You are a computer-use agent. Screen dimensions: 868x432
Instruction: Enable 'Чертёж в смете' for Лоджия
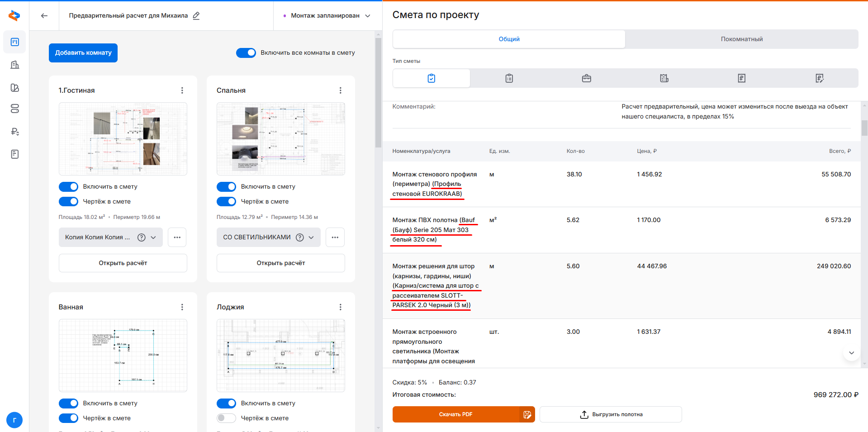pos(226,418)
